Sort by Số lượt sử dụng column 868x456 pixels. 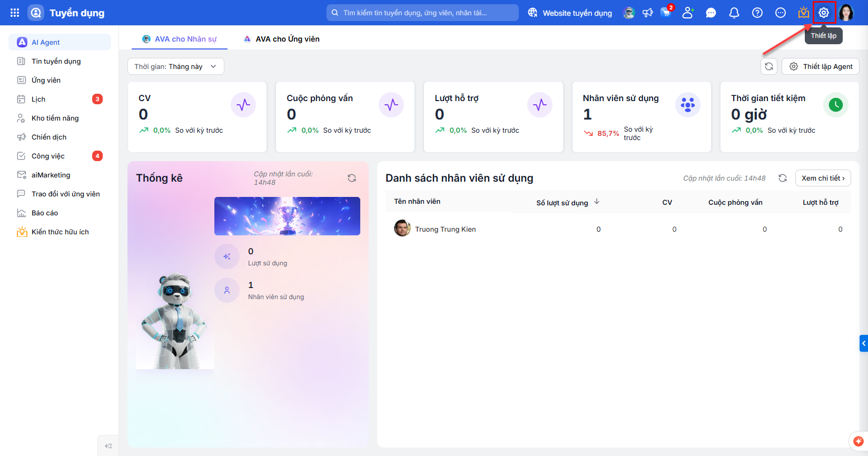pyautogui.click(x=568, y=202)
